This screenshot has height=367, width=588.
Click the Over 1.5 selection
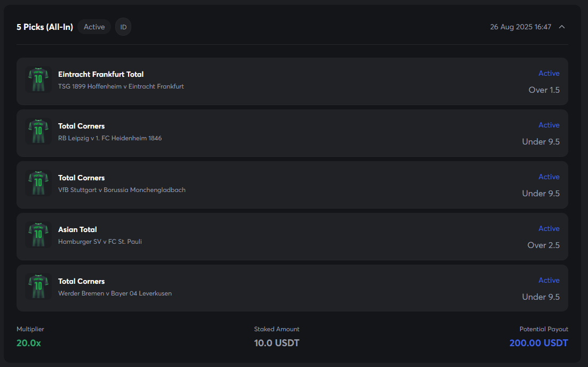coord(544,90)
